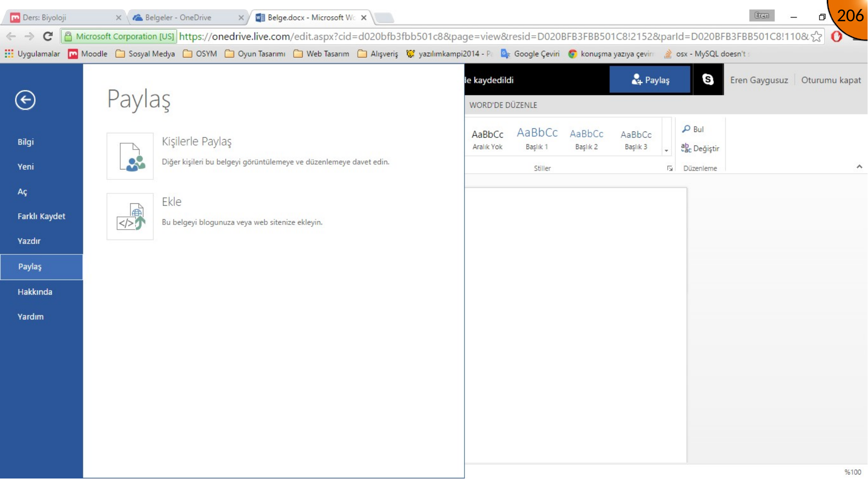This screenshot has height=488, width=868.
Task: Click the Değiştir replace tool
Action: [700, 148]
